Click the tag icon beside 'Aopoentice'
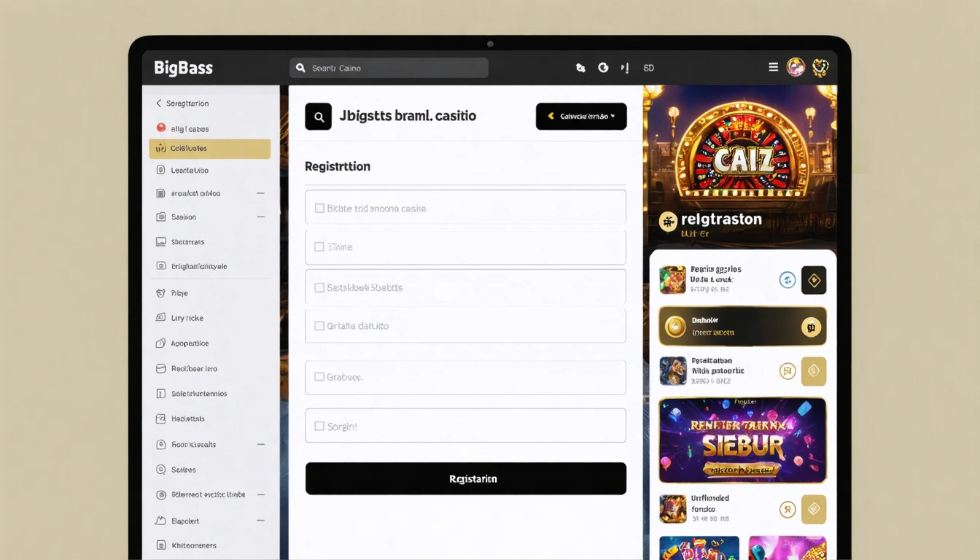This screenshot has height=560, width=980. (161, 343)
